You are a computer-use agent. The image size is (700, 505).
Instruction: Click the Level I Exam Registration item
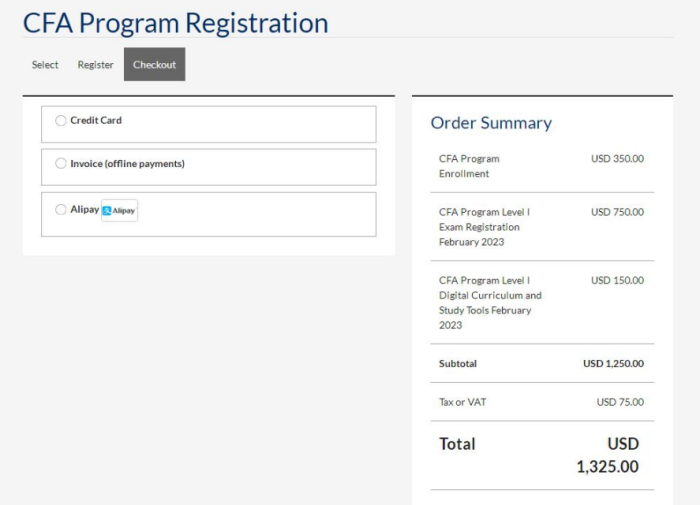[485, 227]
